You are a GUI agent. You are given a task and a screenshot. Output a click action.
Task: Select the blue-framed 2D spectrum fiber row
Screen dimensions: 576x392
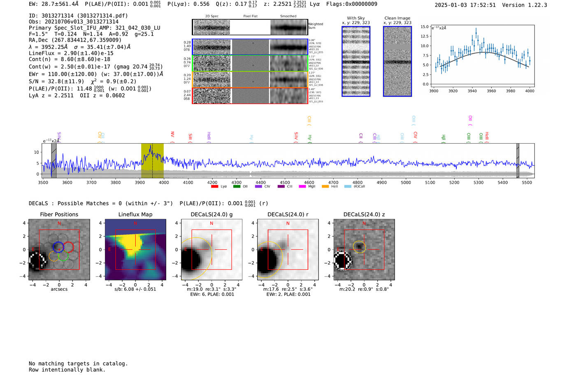(x=250, y=47)
